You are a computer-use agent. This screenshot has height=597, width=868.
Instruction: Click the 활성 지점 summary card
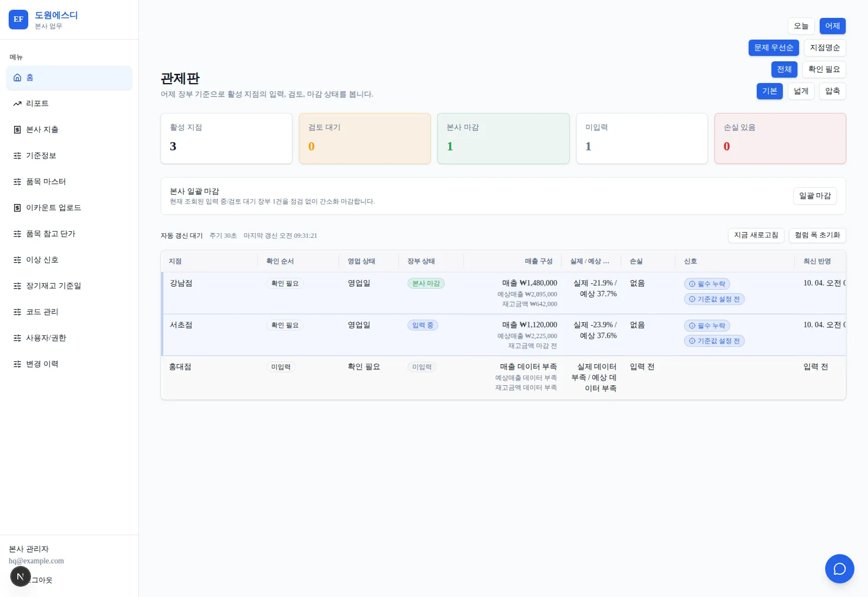226,138
